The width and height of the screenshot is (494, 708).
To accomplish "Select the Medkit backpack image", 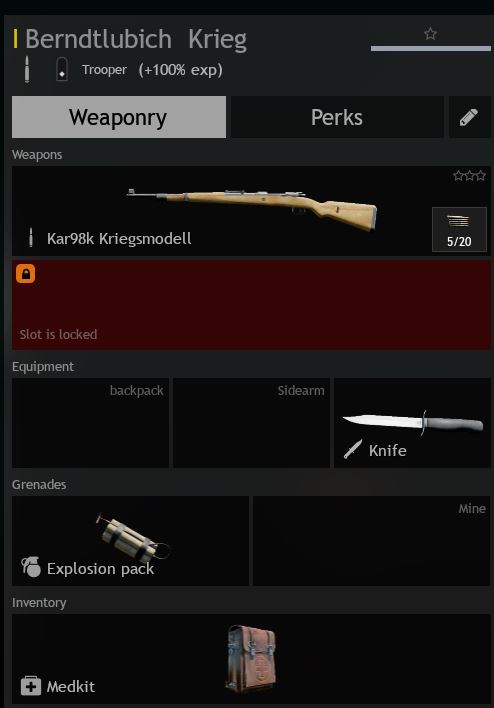I will pos(252,659).
